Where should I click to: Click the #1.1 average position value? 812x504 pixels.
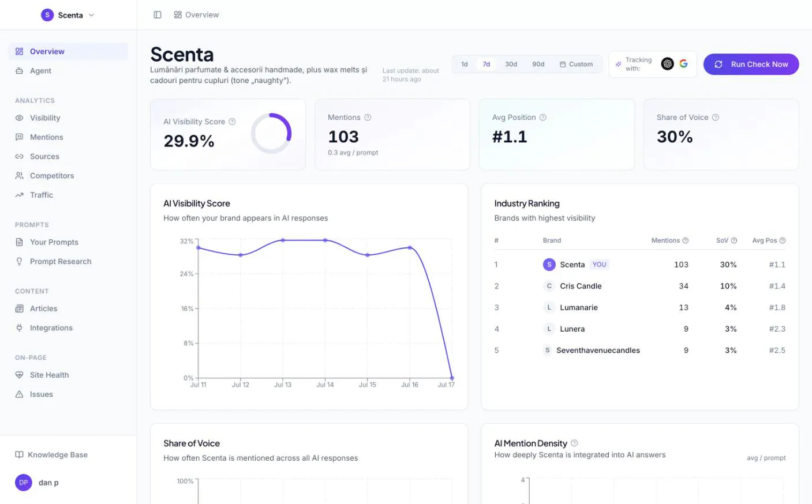coord(510,137)
